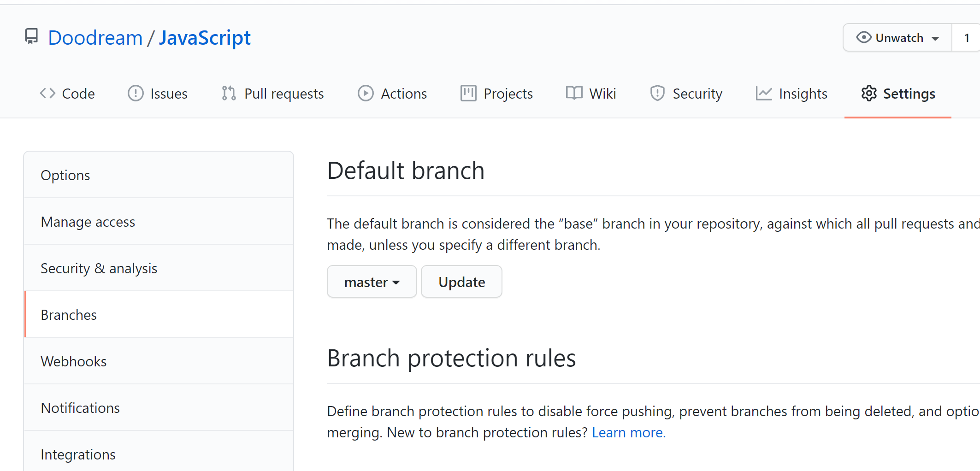Screen dimensions: 980x471
Task: Switch to the Issues tab
Action: click(x=158, y=94)
